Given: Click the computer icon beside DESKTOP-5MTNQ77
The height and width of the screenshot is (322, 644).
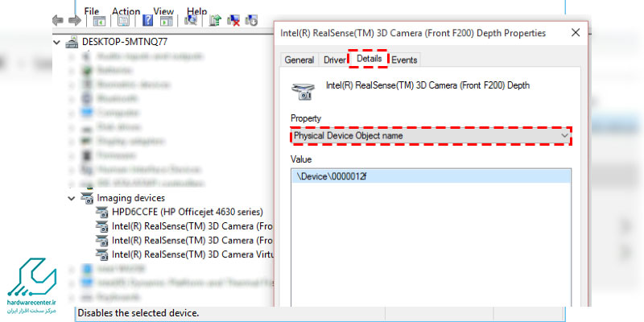Looking at the screenshot, I should coord(72,42).
